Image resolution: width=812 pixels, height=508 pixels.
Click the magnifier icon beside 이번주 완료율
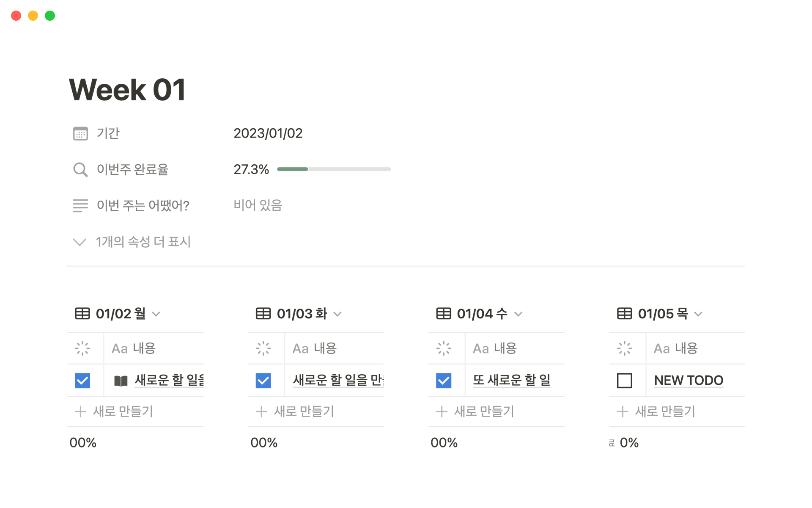pos(80,169)
